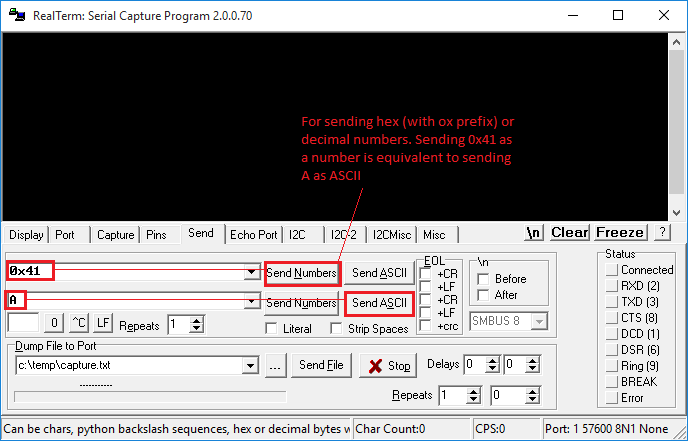Switch to the Port tab
The image size is (688, 441).
tap(64, 235)
